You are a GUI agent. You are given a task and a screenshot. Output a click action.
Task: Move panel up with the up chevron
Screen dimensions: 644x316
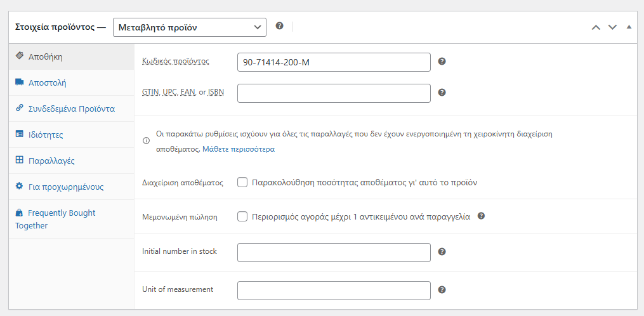(596, 27)
